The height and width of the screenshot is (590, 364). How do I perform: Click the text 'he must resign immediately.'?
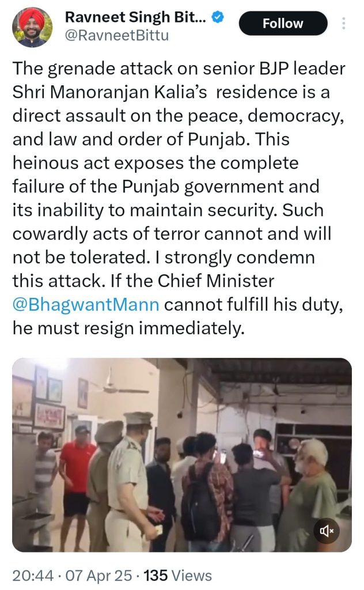click(128, 328)
